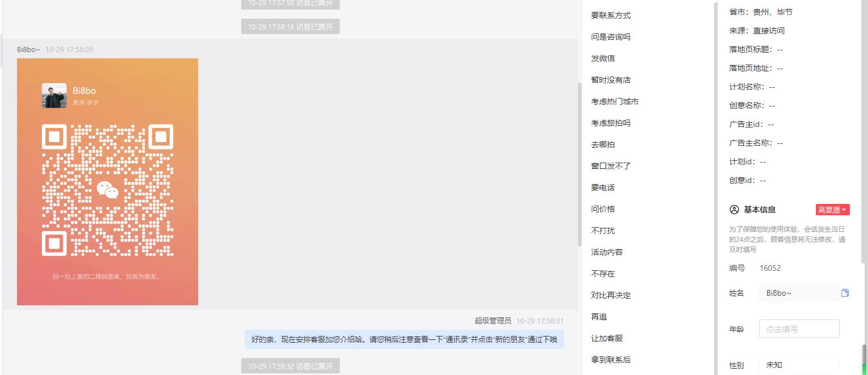Open the 性别 dropdown showing 未知
Viewport: 868px width, 375px height.
pos(799,365)
